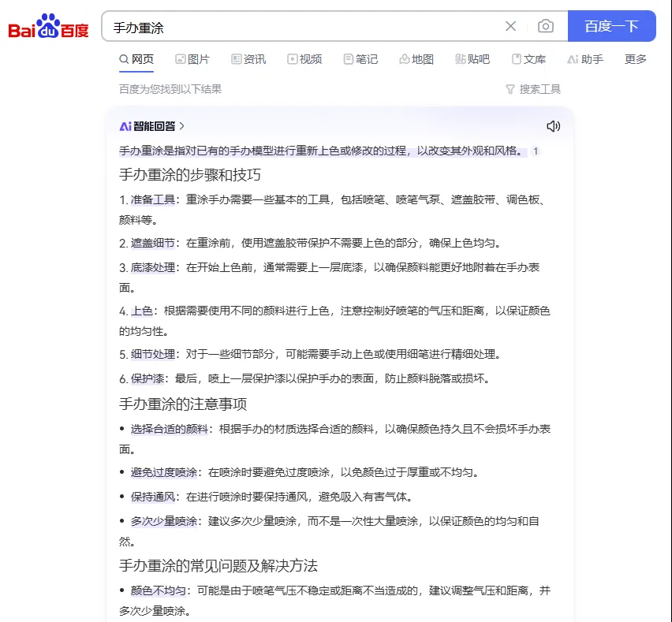Open the 搜索工具 filter
Image resolution: width=672 pixels, height=622 pixels.
click(533, 89)
